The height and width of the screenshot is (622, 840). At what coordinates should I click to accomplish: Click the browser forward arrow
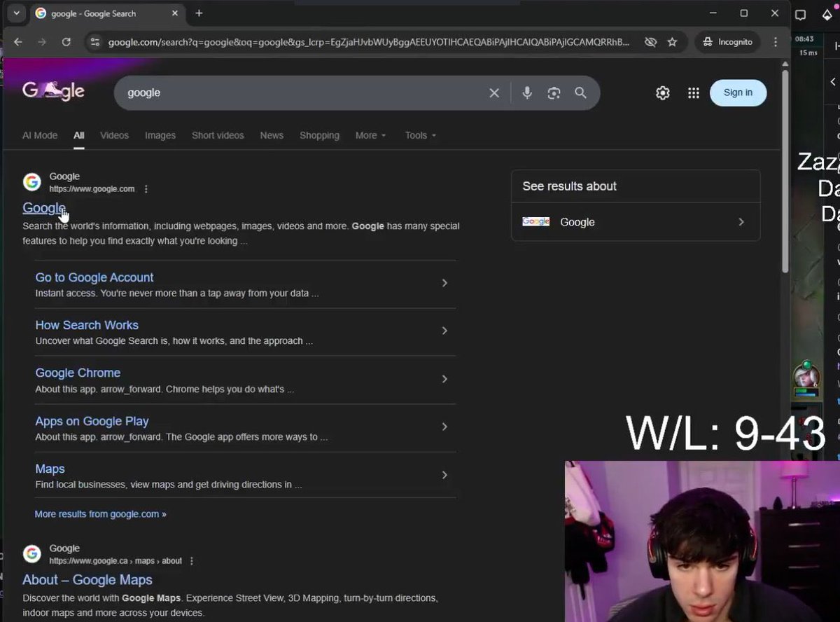tap(42, 42)
